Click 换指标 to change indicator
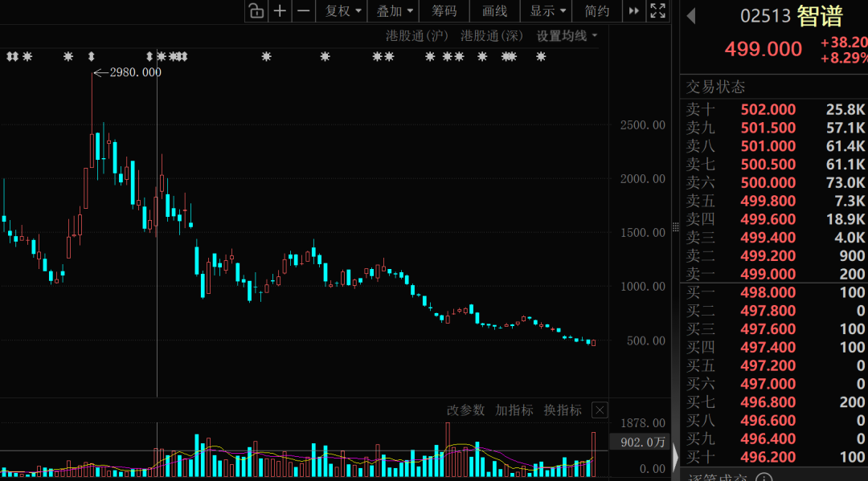Image resolution: width=868 pixels, height=481 pixels. [x=563, y=410]
